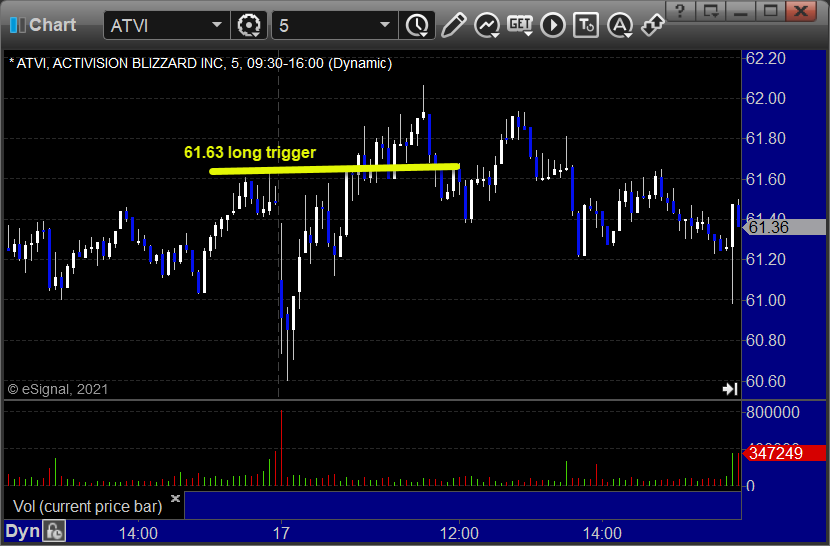Click the 60.60 price axis label
This screenshot has height=546, width=830.
pos(765,381)
